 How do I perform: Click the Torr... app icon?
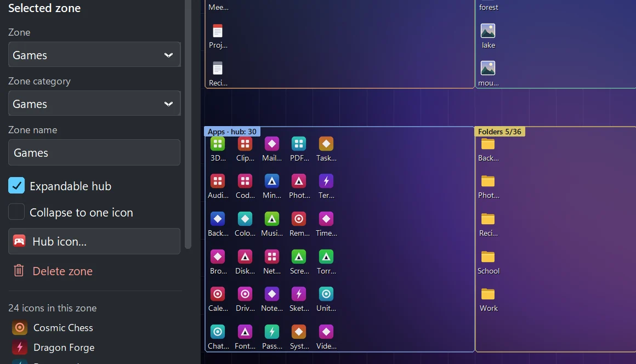pyautogui.click(x=326, y=257)
